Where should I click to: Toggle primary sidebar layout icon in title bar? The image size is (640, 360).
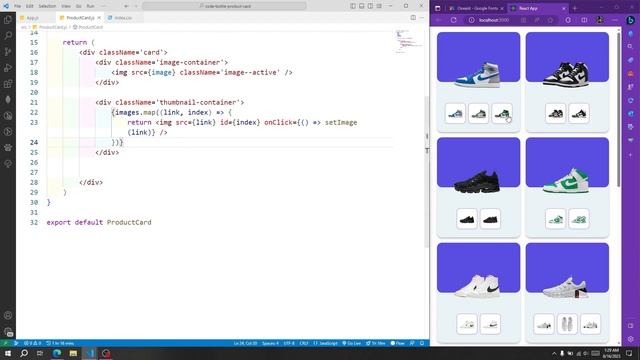[353, 6]
